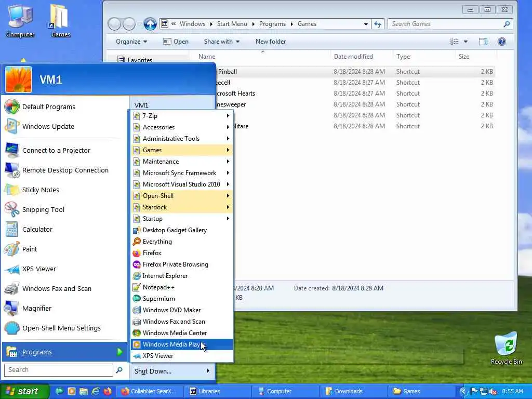Open Windows Fax and Scan in Programs submenu
The height and width of the screenshot is (399, 532).
182,322
